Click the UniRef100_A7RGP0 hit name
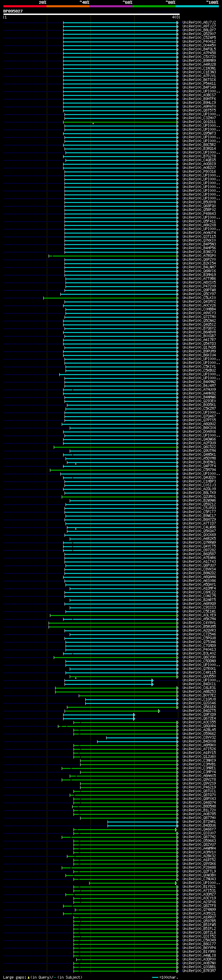Screen dimensions: 222x980 (199, 256)
